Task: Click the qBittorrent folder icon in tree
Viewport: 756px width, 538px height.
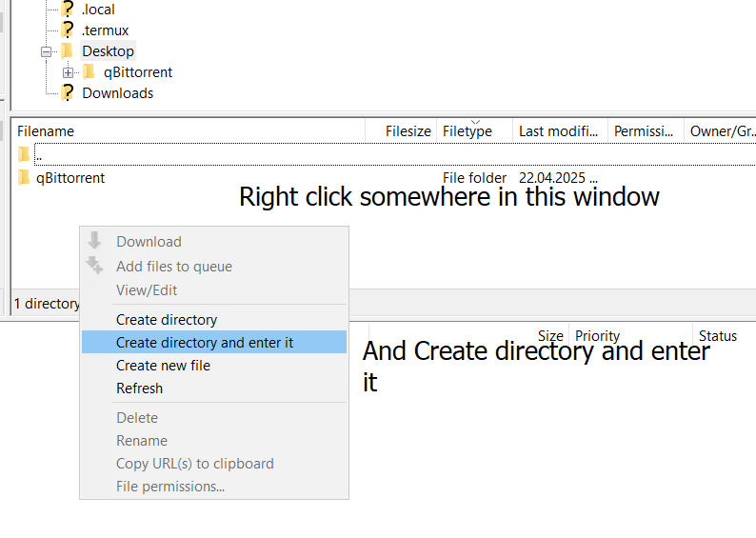Action: (x=89, y=71)
